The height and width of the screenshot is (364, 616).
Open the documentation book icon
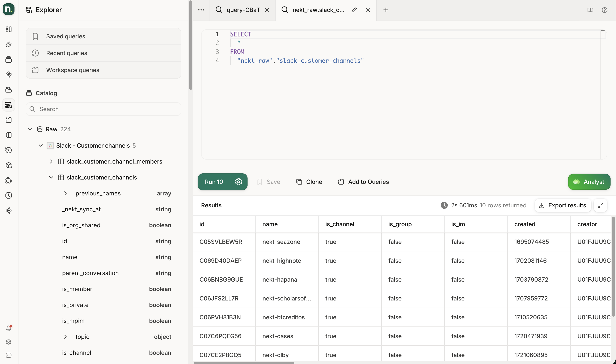click(590, 10)
